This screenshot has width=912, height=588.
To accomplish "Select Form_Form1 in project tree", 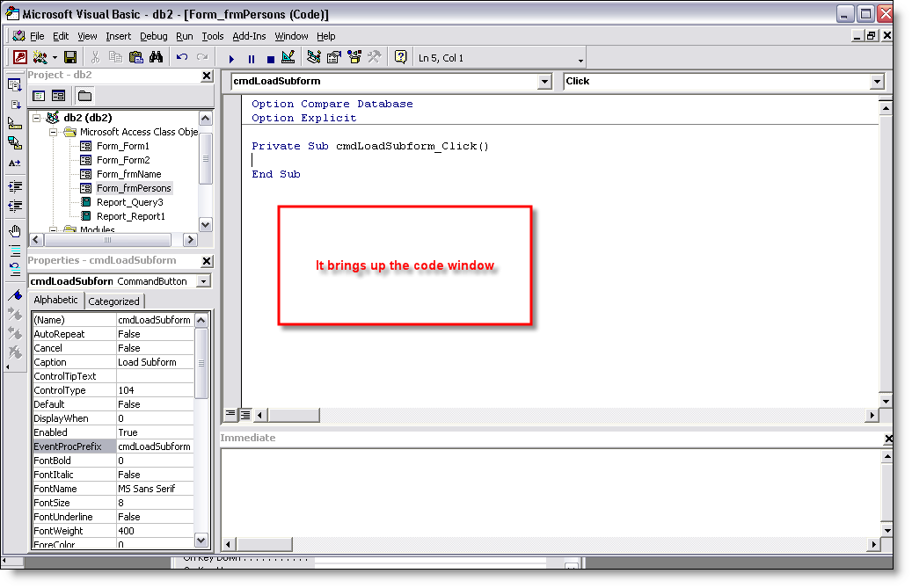I will pos(123,146).
